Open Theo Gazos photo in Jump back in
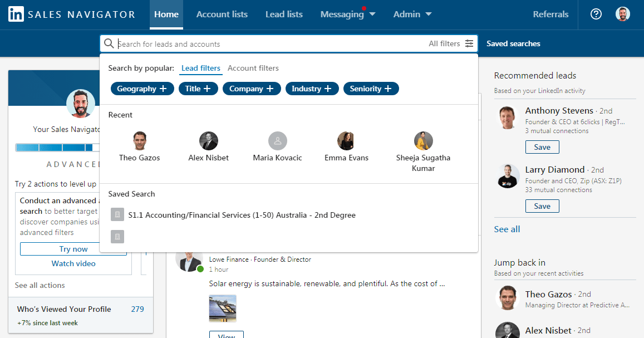This screenshot has height=338, width=644. [x=508, y=298]
